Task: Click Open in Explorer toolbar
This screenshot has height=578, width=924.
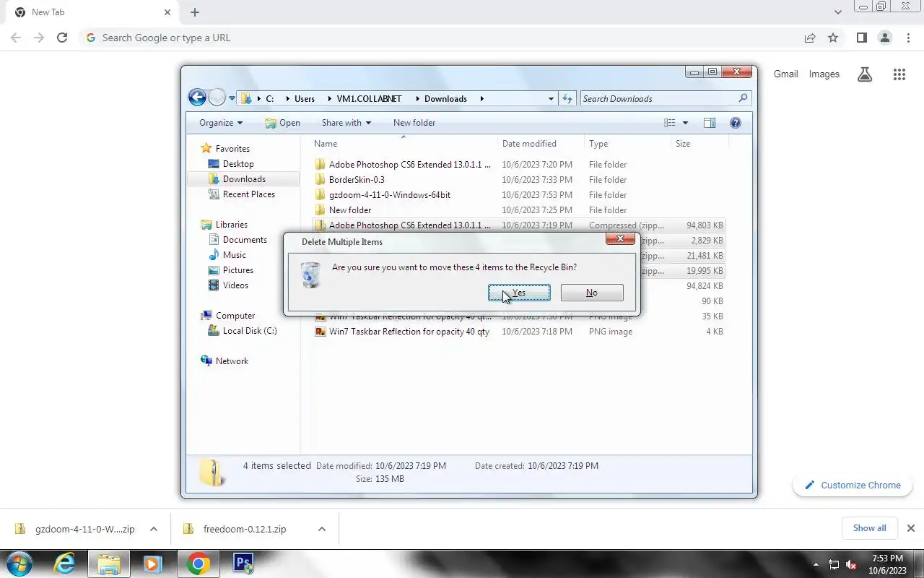Action: pos(282,123)
